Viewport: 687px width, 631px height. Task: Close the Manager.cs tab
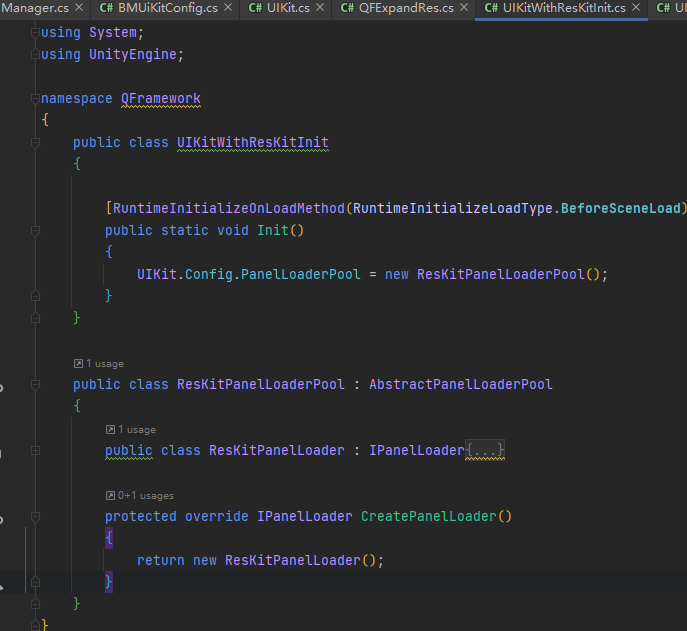tap(79, 7)
